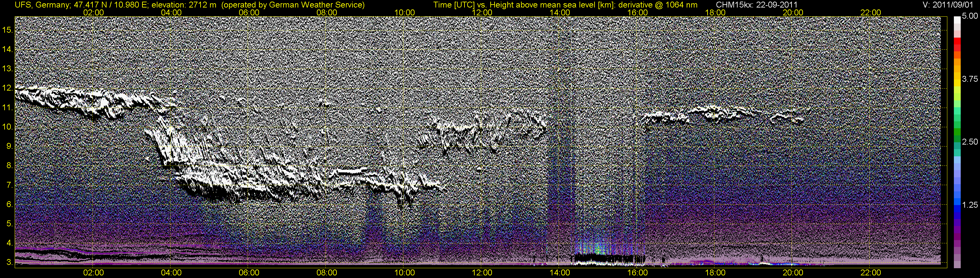Image resolution: width=980 pixels, height=278 pixels.
Task: Click the 12 km height axis label
Action: point(8,88)
